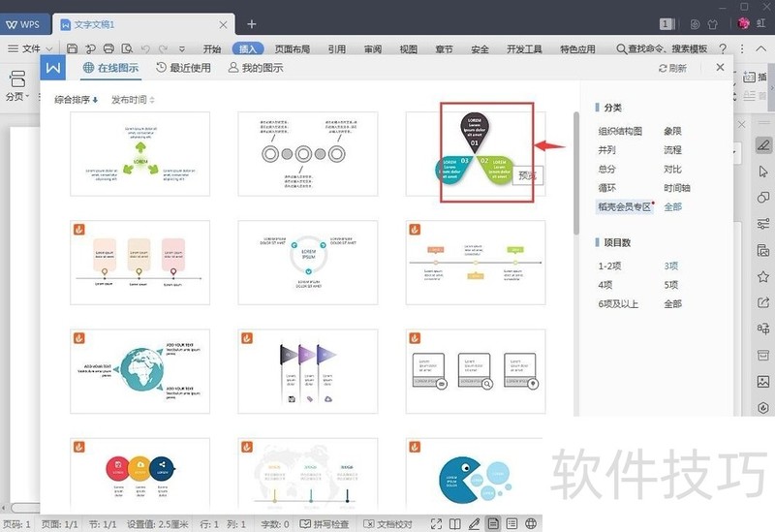Select the globe diagram thumbnail
Screen dimensions: 775x532
pyautogui.click(x=139, y=371)
